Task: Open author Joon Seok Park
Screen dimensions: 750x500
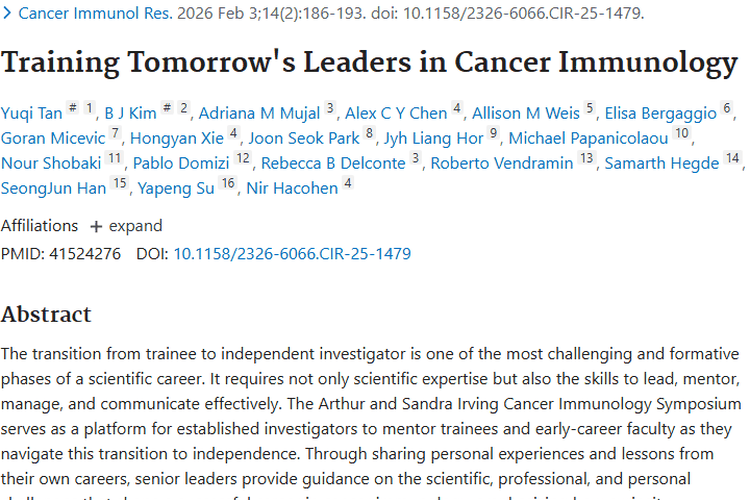Action: [x=304, y=138]
